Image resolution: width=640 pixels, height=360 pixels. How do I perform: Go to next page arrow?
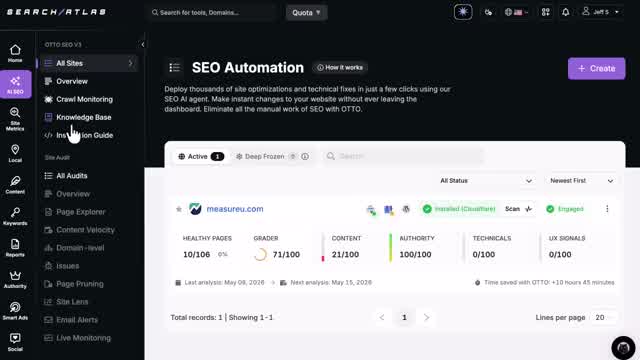(x=427, y=317)
